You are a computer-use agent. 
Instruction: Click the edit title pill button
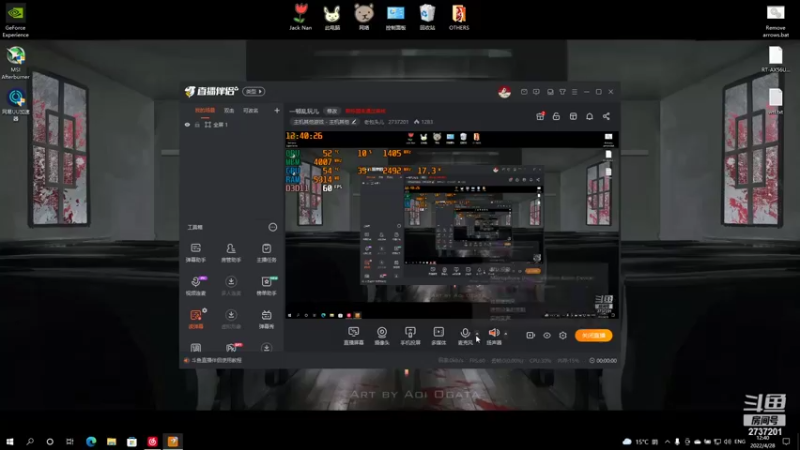click(x=332, y=111)
